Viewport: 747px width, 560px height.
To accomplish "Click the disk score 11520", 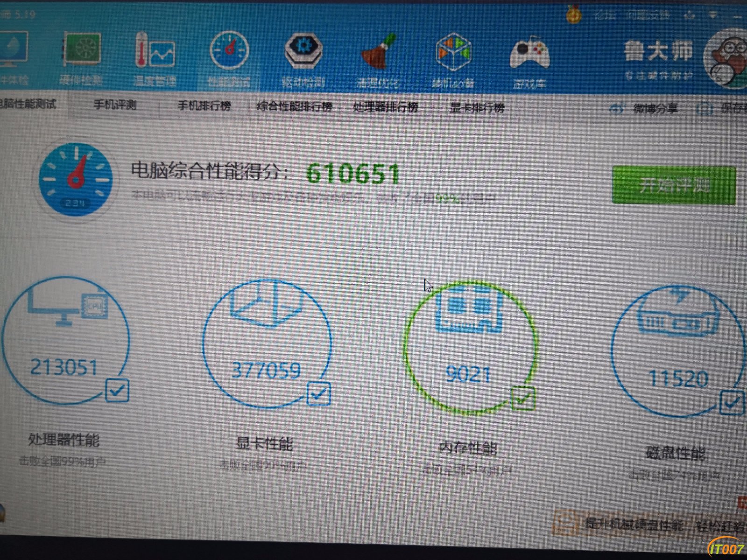I will coord(678,378).
